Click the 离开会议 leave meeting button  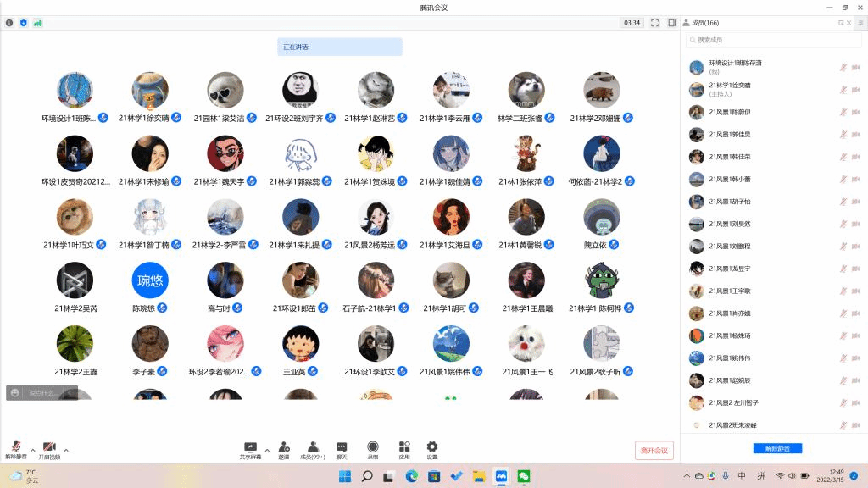(654, 450)
